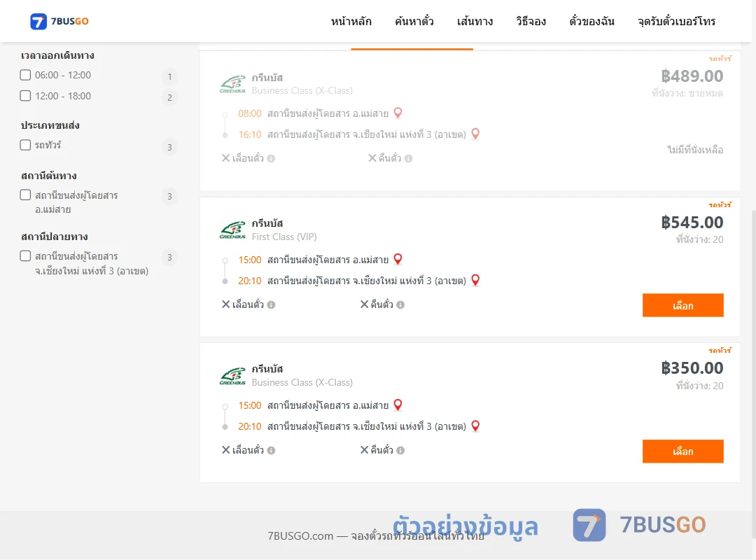Image resolution: width=756 pixels, height=560 pixels.
Task: Click the สถานีต้นทาง filter heading
Action: pos(49,175)
